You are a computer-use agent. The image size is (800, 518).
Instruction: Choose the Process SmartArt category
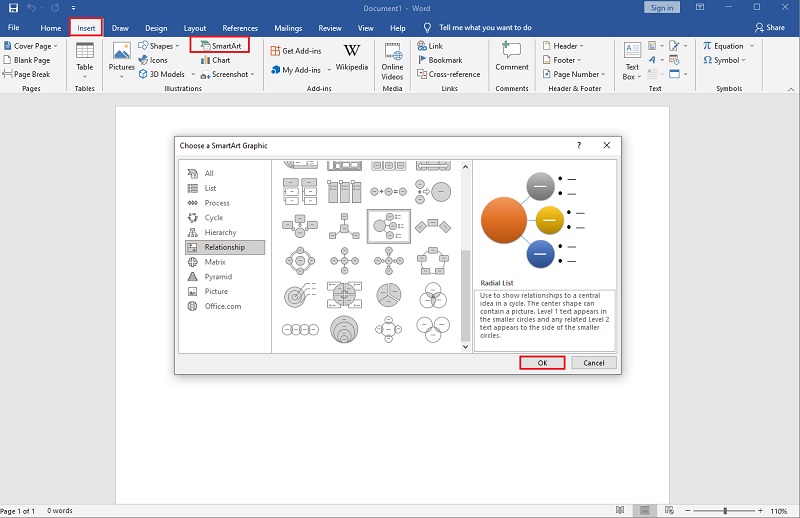coord(225,203)
